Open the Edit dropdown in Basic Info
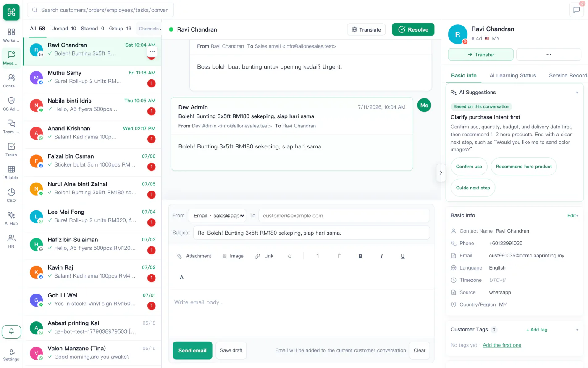Screen dimensions: 588x368 point(572,216)
